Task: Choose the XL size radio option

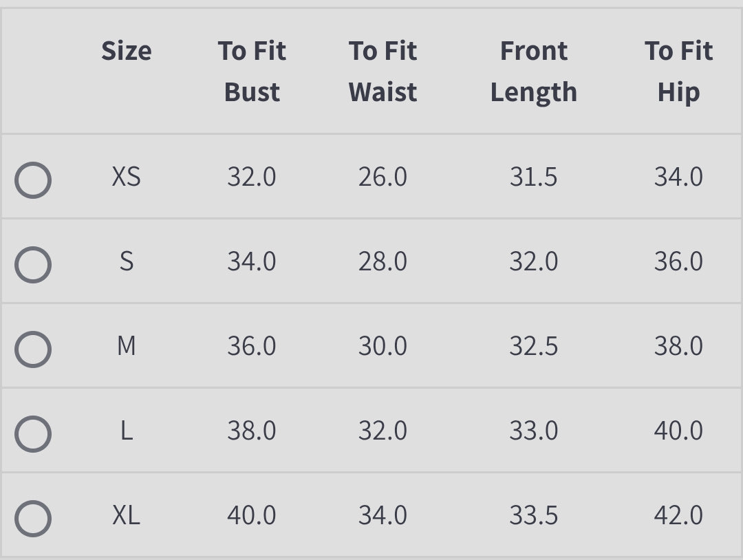Action: pyautogui.click(x=33, y=519)
